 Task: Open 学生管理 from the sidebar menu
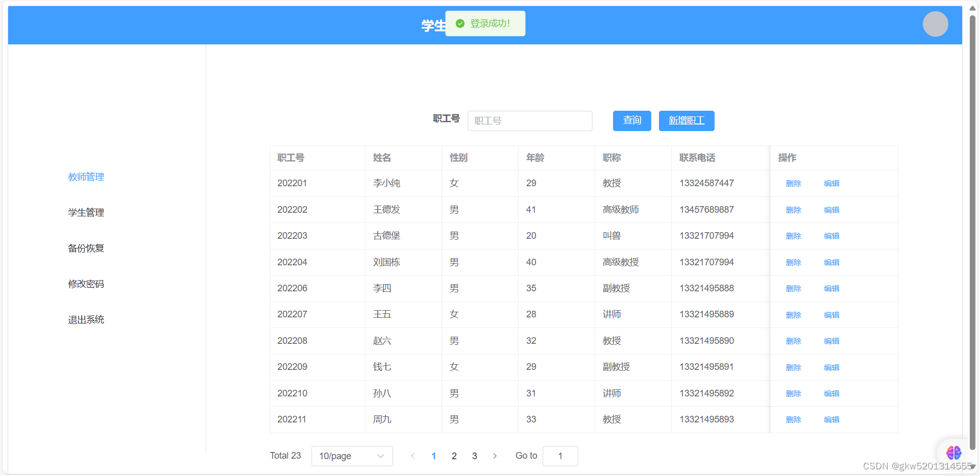pos(86,212)
